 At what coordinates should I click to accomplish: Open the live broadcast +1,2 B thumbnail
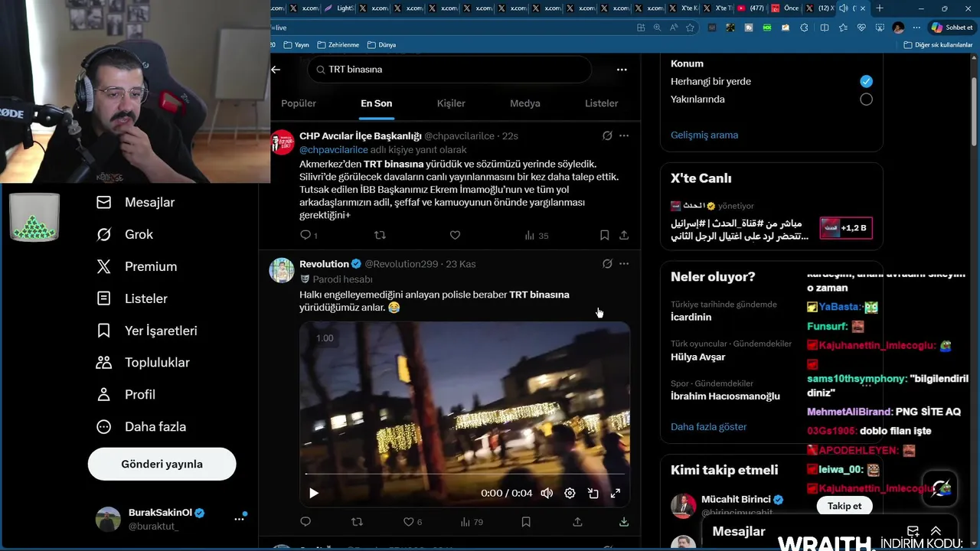click(846, 228)
